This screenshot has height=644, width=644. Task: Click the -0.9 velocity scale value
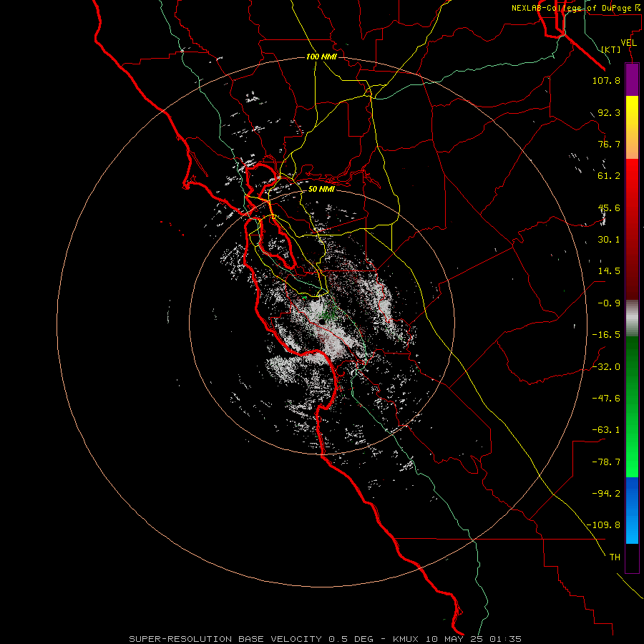pos(609,303)
